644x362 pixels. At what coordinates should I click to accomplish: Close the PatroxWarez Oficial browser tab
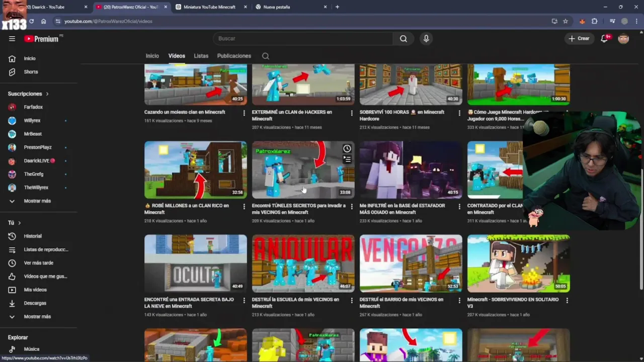coord(166,7)
